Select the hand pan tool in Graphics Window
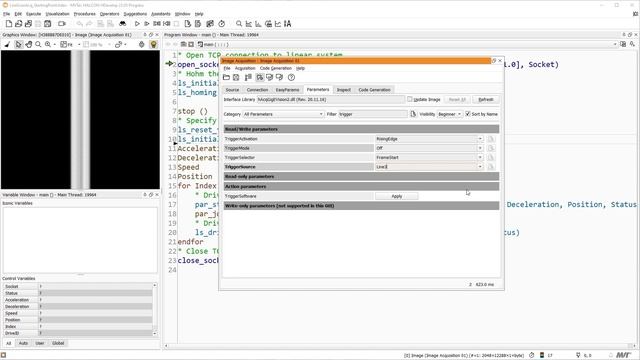640x360 pixels. coord(29,44)
